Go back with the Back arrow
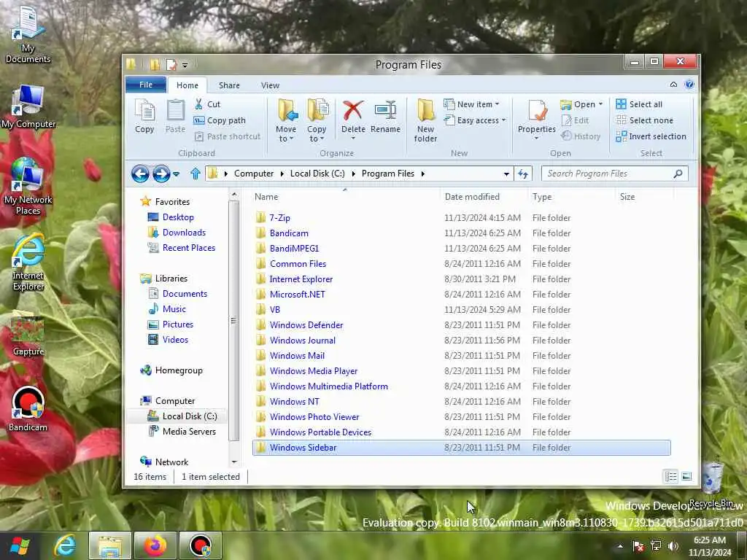 click(x=140, y=174)
